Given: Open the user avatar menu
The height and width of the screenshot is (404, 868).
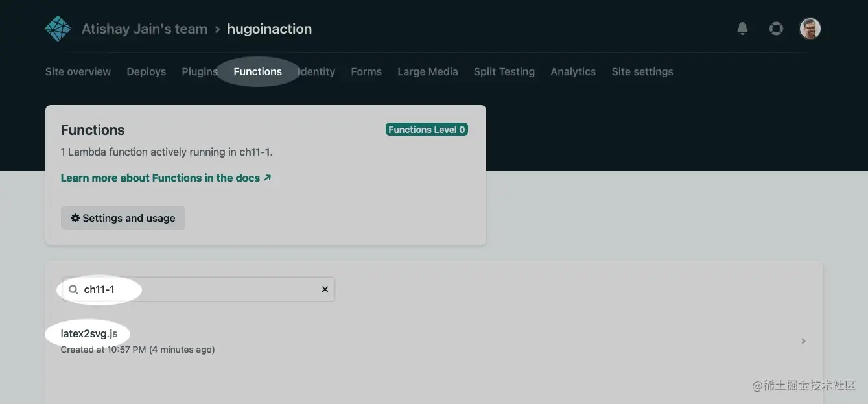Looking at the screenshot, I should (810, 29).
